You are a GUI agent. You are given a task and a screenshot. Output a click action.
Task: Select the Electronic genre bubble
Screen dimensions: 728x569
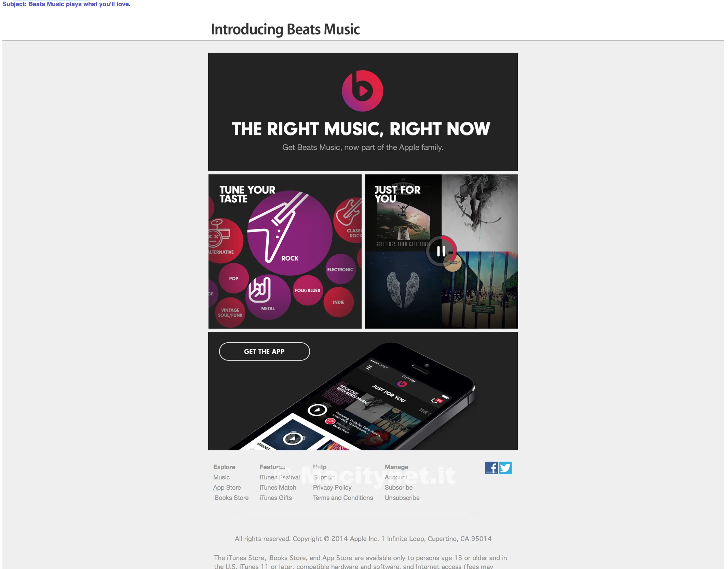point(340,269)
